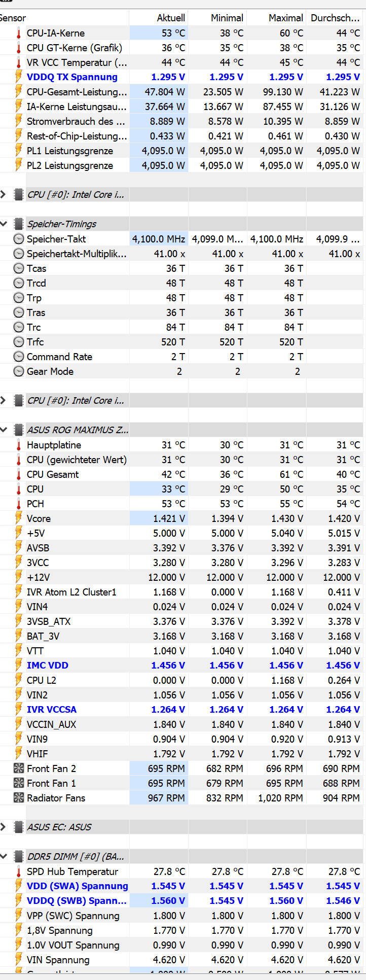Click the lightning icon beside Vcore
Image resolution: width=366 pixels, height=980 pixels.
(19, 518)
